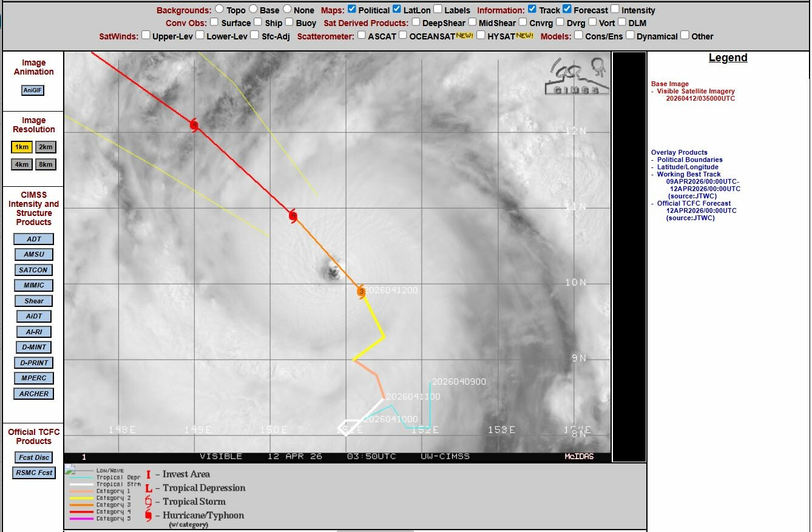The image size is (812, 532).
Task: Toggle the LatLon grid checkbox
Action: pyautogui.click(x=397, y=10)
